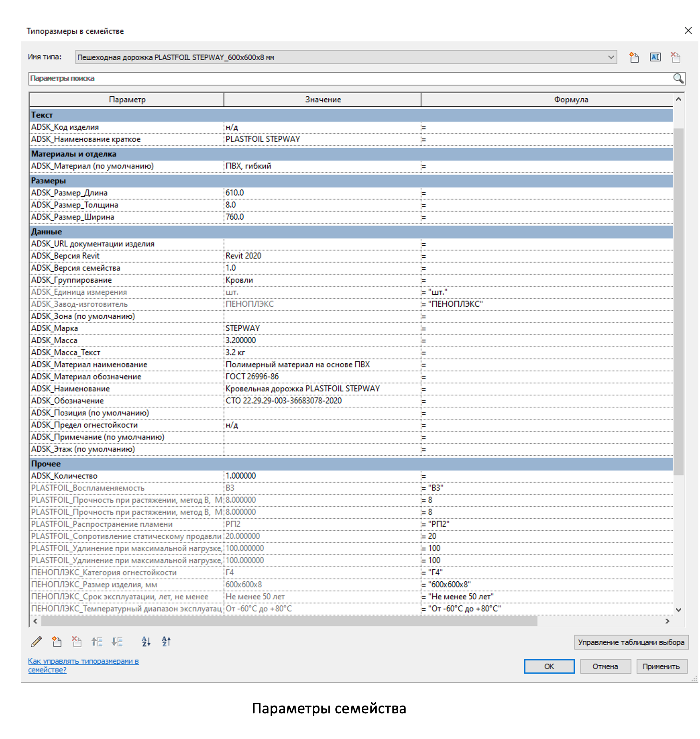Create a new family type icon
700x739 pixels.
pyautogui.click(x=634, y=57)
